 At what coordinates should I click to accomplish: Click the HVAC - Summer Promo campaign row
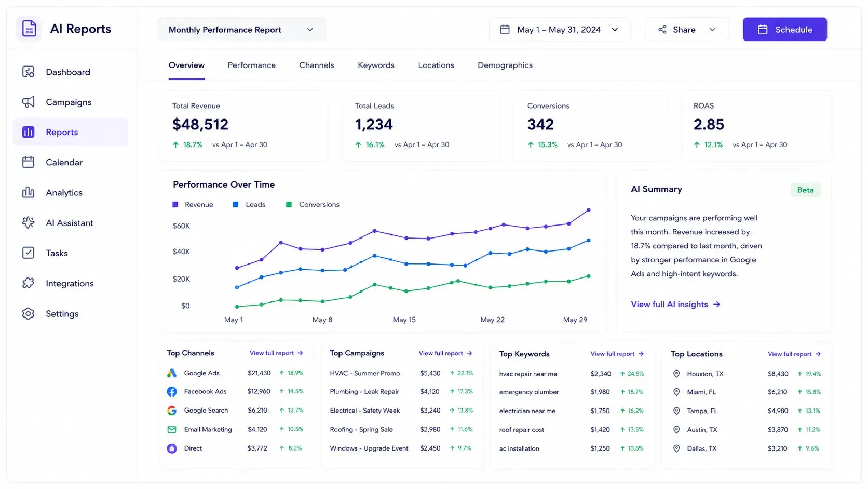[401, 373]
